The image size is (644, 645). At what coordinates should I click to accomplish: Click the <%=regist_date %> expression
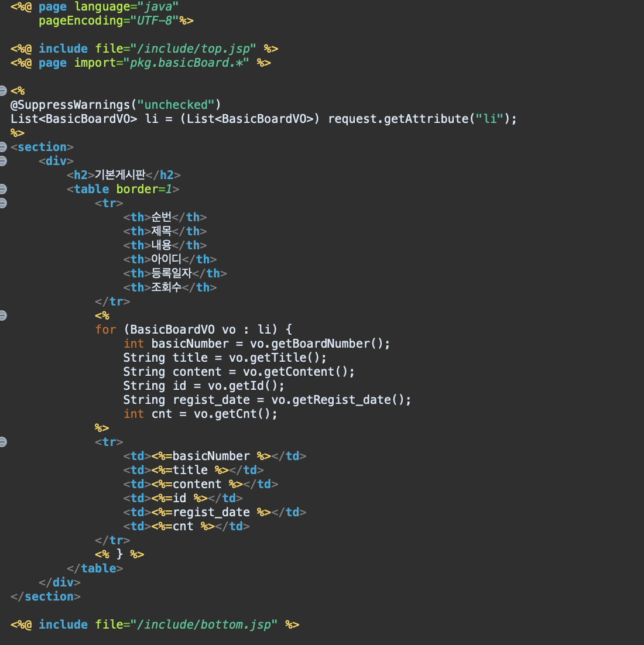[211, 512]
